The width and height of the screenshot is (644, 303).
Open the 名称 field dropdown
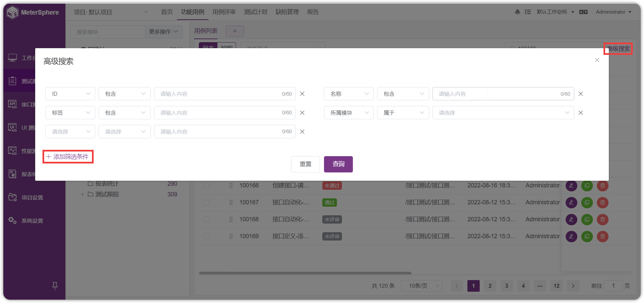[x=349, y=94]
